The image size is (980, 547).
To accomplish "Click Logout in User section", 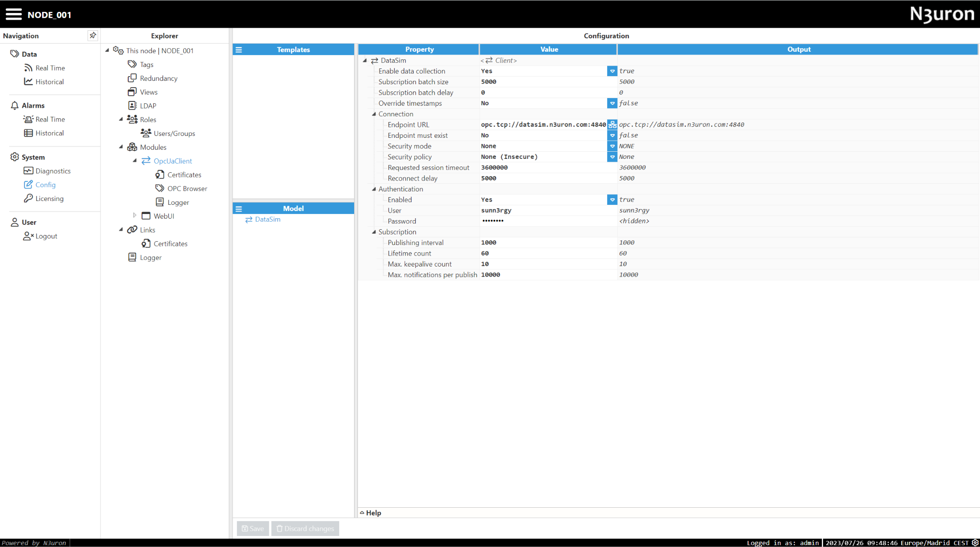I will (x=46, y=236).
